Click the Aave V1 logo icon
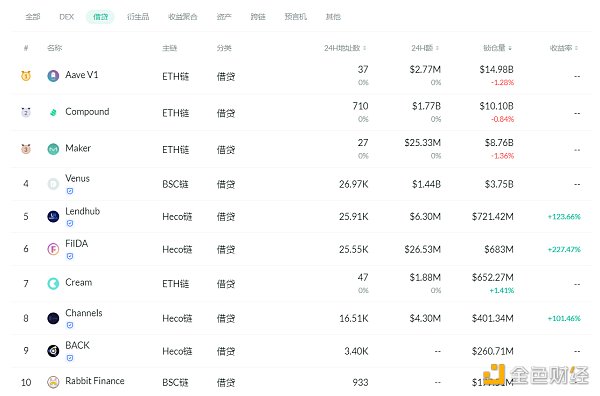This screenshot has height=396, width=600. 53,76
